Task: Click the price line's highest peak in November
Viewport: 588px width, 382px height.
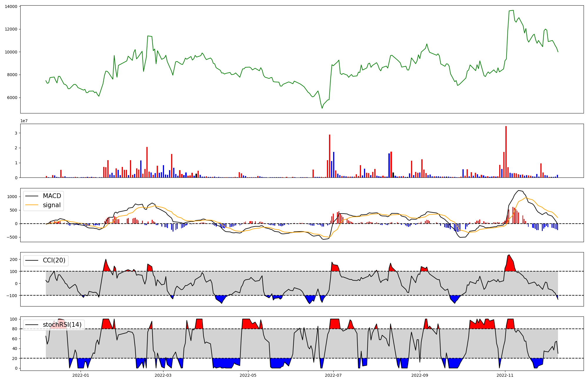Action: [x=513, y=11]
